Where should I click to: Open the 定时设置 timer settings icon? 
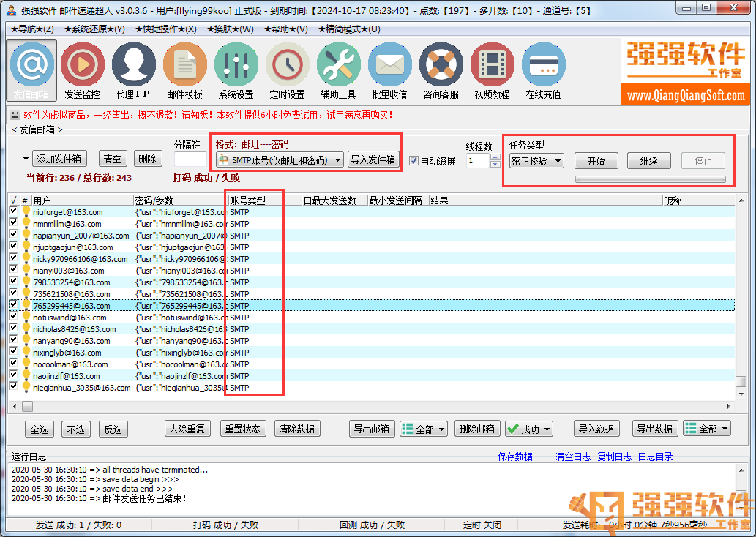288,70
